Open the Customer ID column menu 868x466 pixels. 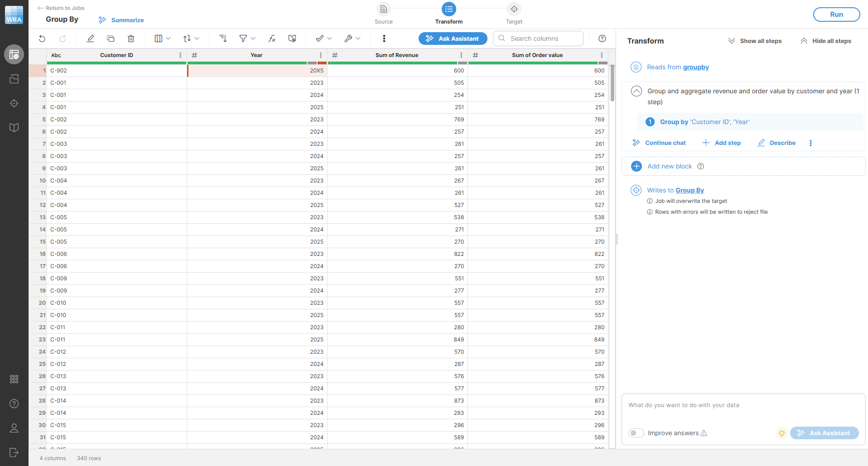click(180, 55)
